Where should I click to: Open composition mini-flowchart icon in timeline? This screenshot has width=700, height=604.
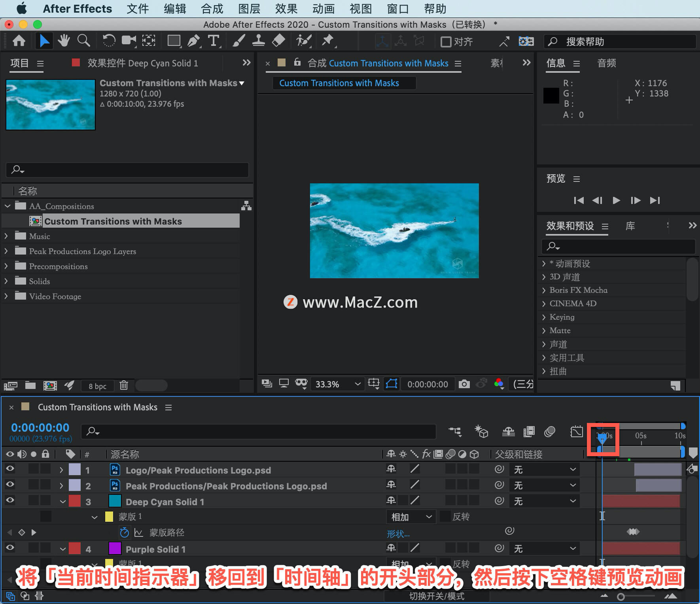(455, 431)
